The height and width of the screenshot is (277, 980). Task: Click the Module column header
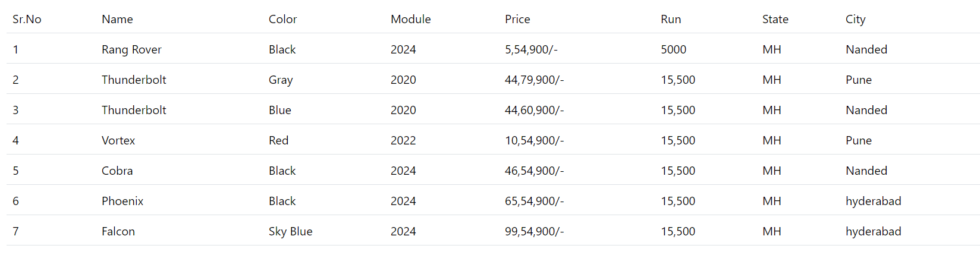410,19
